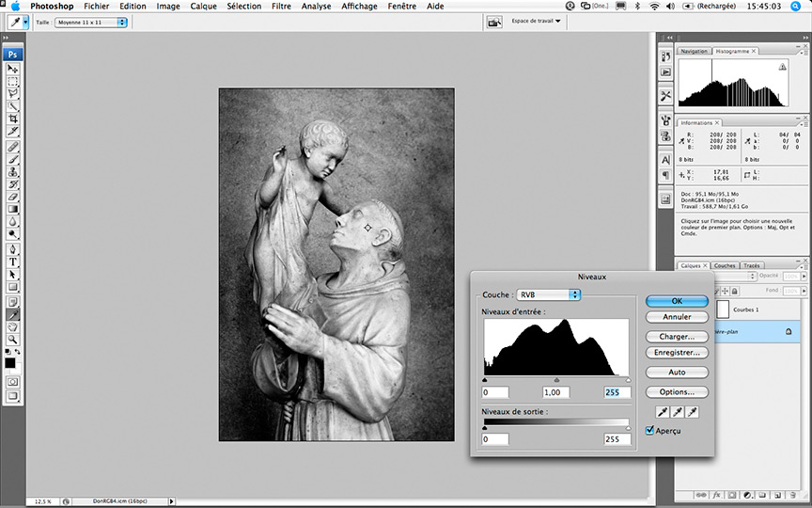Expand the Opacité slider arrow
Viewport: 812px width, 508px height.
point(804,277)
